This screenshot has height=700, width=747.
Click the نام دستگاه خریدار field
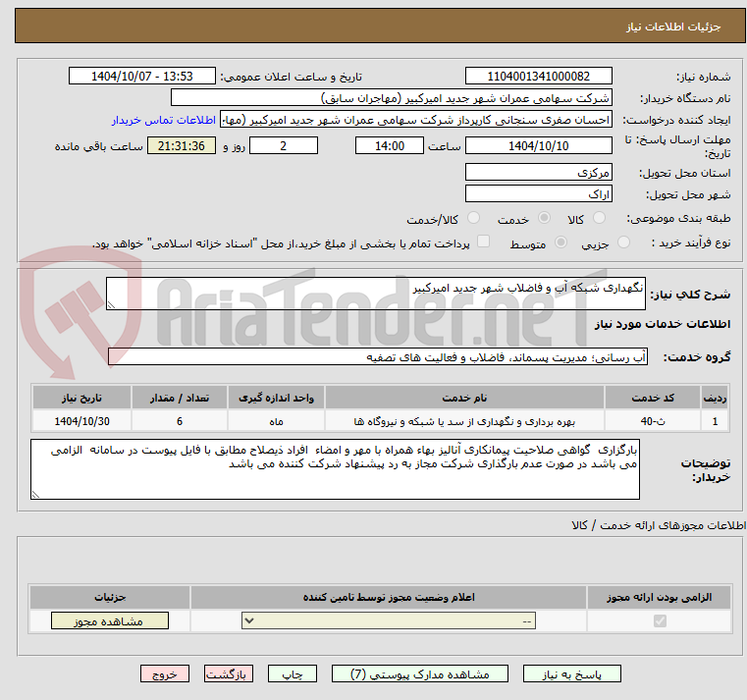[x=391, y=98]
